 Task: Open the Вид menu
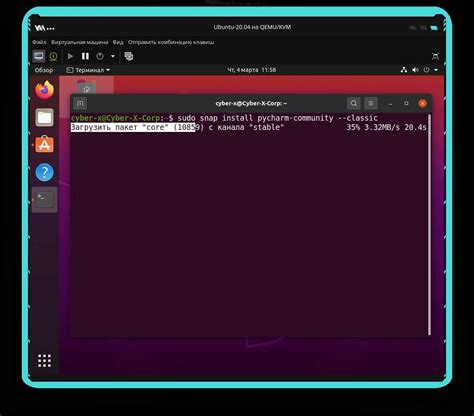118,42
